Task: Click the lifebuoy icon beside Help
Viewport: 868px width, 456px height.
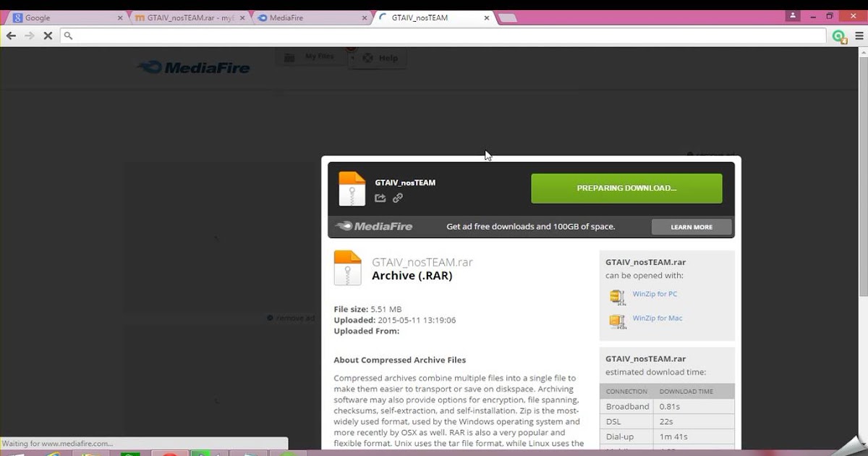Action: [x=367, y=58]
